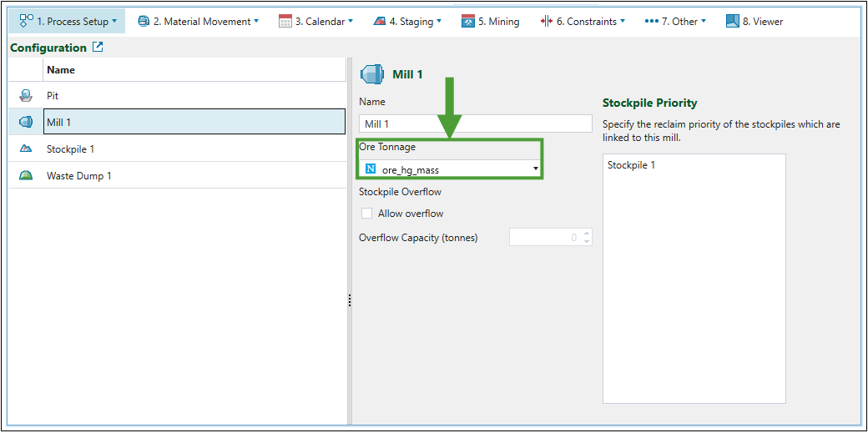
Task: Open Configuration pop-out link icon
Action: (x=98, y=48)
